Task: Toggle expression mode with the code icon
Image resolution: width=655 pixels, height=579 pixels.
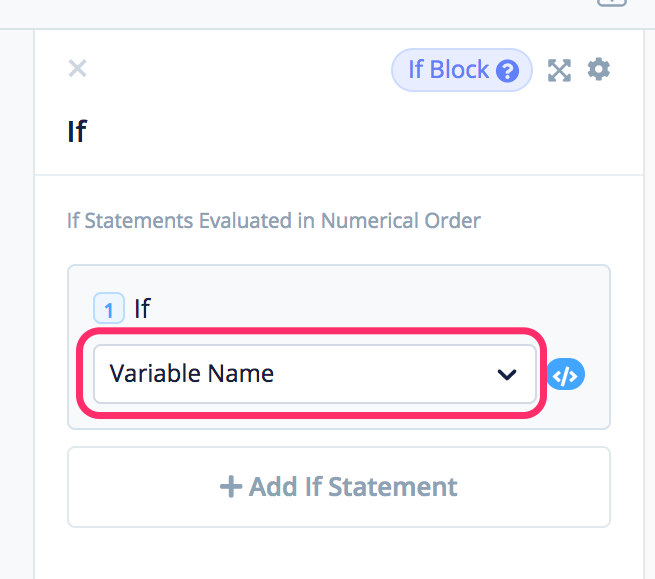Action: pos(566,375)
